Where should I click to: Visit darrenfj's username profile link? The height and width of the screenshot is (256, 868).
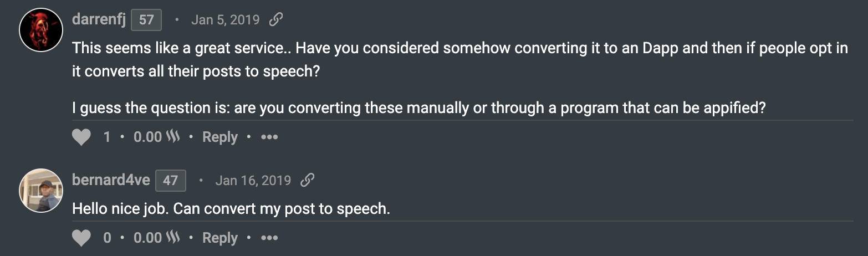tap(99, 20)
